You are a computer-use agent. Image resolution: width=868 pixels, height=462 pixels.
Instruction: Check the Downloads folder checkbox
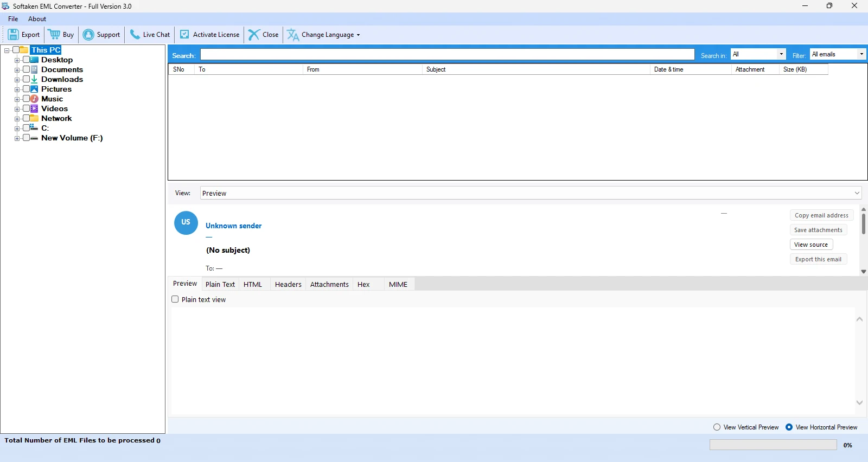click(26, 79)
